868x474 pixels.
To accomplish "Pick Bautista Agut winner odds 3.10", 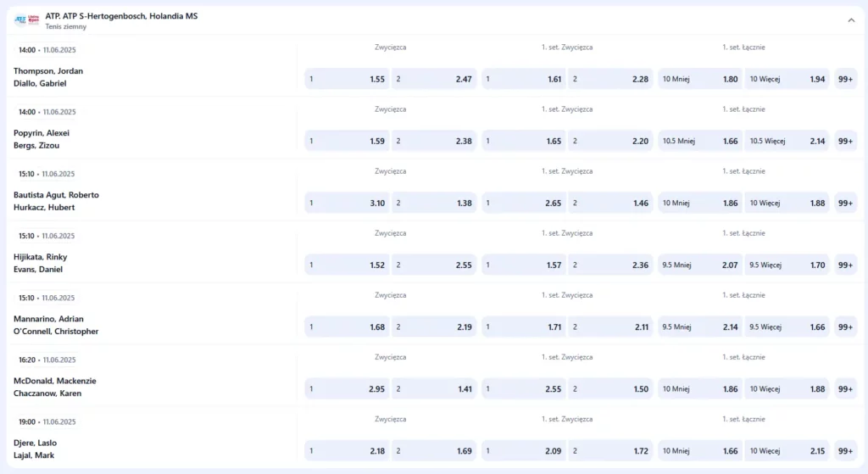I will (x=348, y=203).
